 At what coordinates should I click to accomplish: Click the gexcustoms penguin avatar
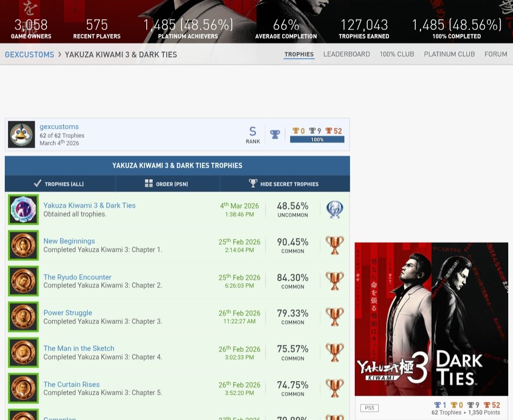coord(21,134)
